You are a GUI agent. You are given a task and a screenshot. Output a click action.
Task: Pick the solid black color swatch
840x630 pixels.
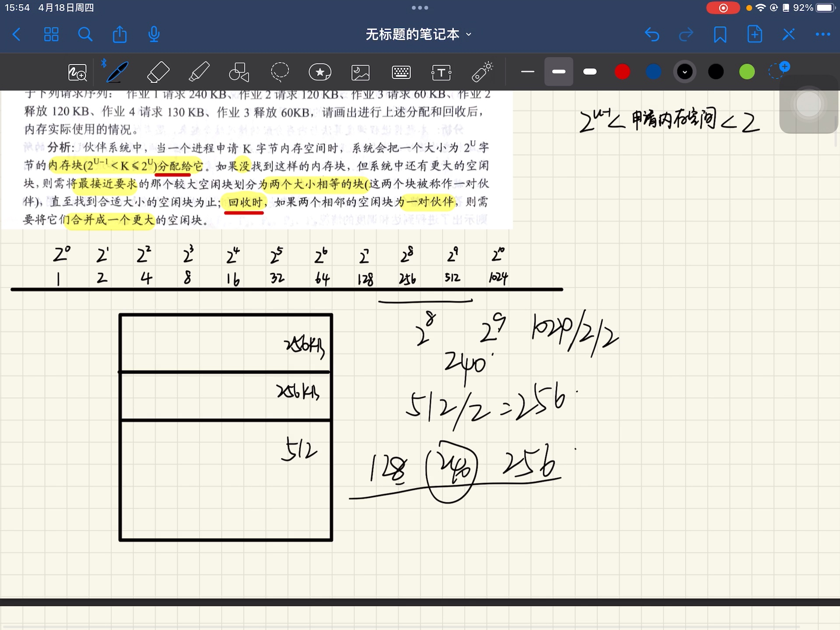coord(716,72)
